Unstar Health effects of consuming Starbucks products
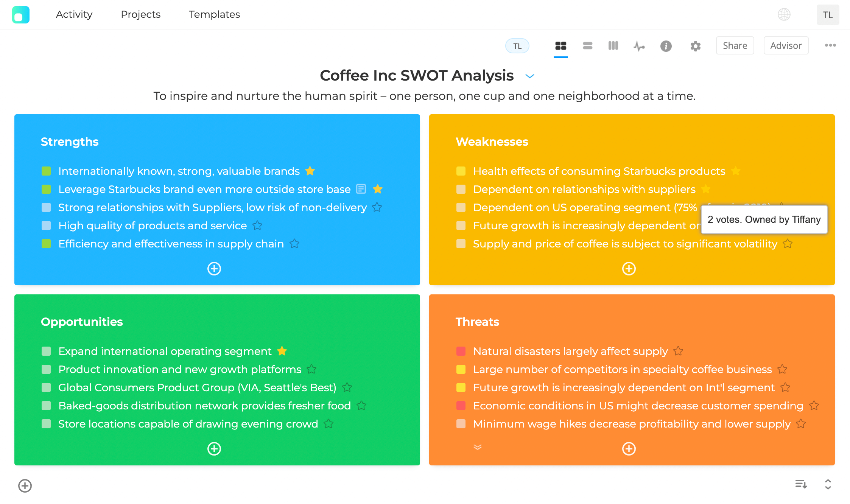The height and width of the screenshot is (504, 850). point(736,171)
